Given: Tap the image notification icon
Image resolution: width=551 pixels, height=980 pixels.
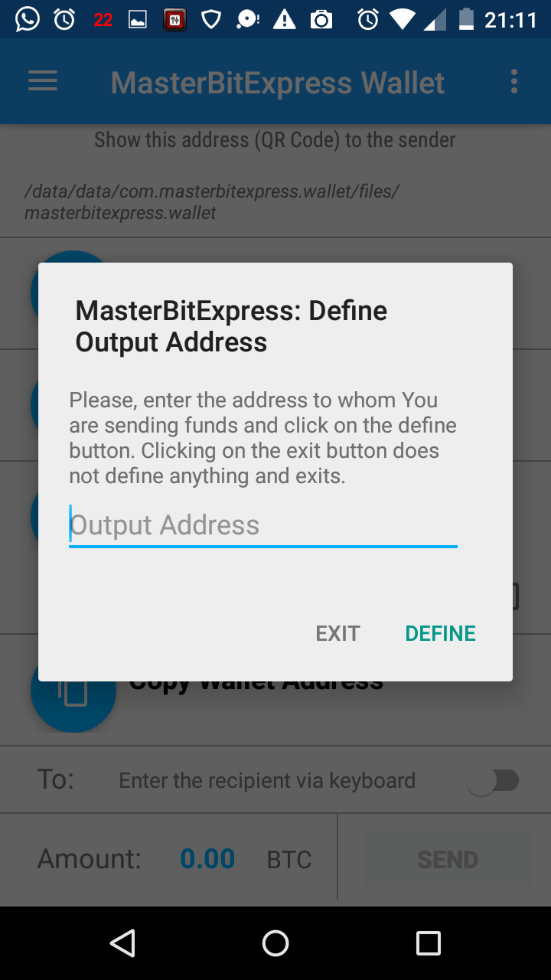Looking at the screenshot, I should coord(138,20).
